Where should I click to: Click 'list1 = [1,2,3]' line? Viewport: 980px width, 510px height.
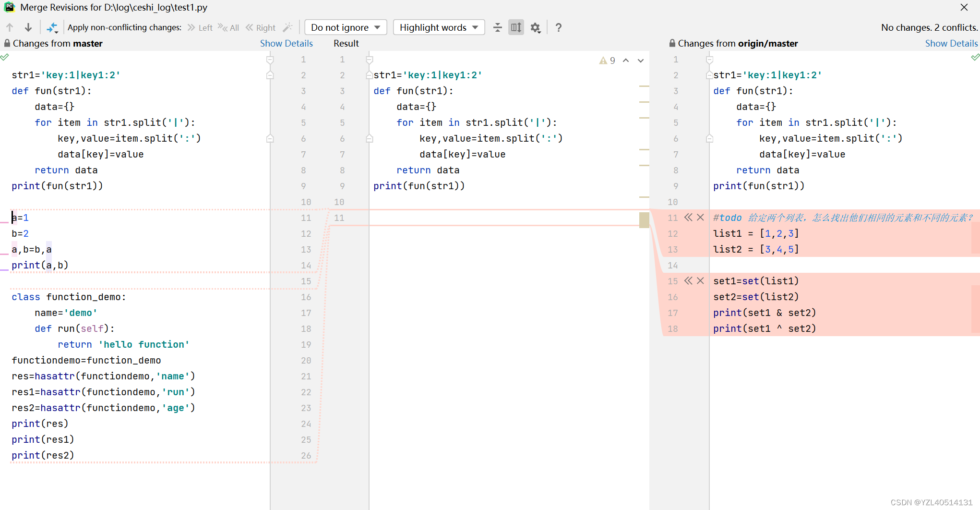[x=756, y=233]
